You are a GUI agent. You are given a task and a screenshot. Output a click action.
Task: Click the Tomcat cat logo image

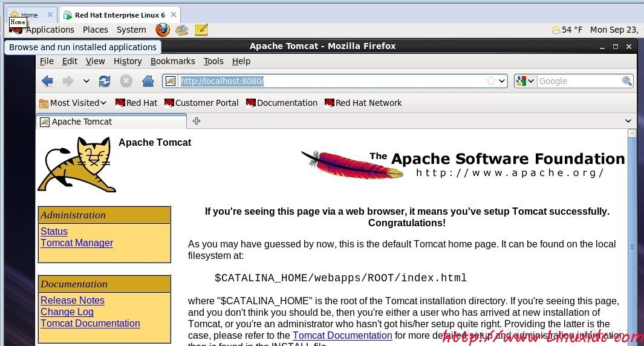click(77, 165)
